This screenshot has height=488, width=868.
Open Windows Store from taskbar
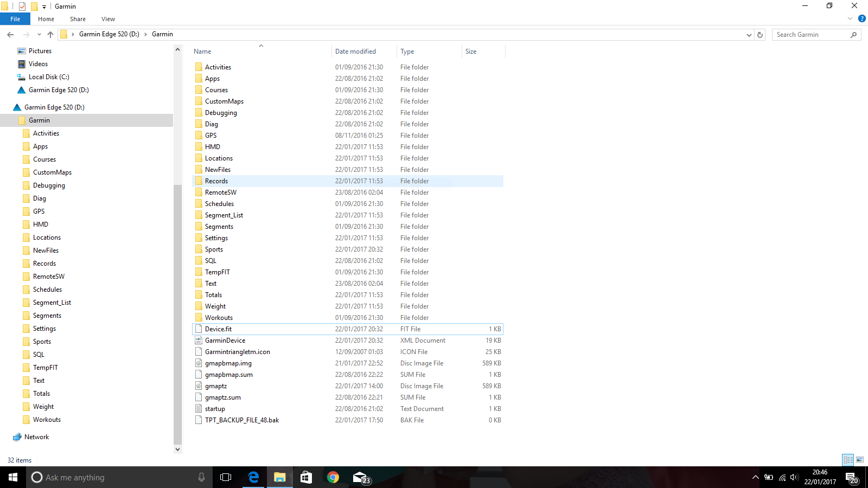[x=307, y=477]
